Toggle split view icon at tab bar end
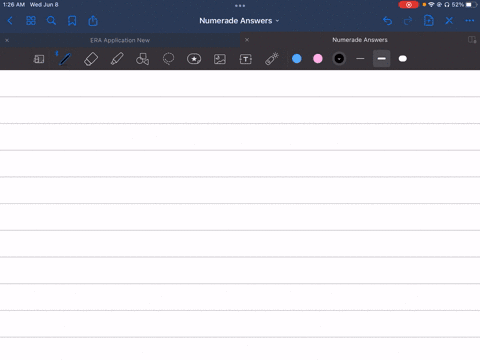 point(472,40)
